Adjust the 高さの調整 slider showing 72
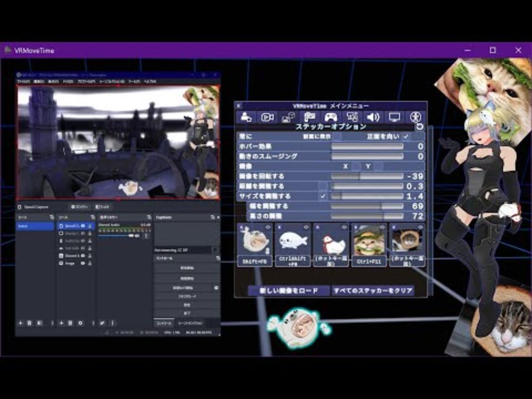The height and width of the screenshot is (399, 532). (x=367, y=216)
